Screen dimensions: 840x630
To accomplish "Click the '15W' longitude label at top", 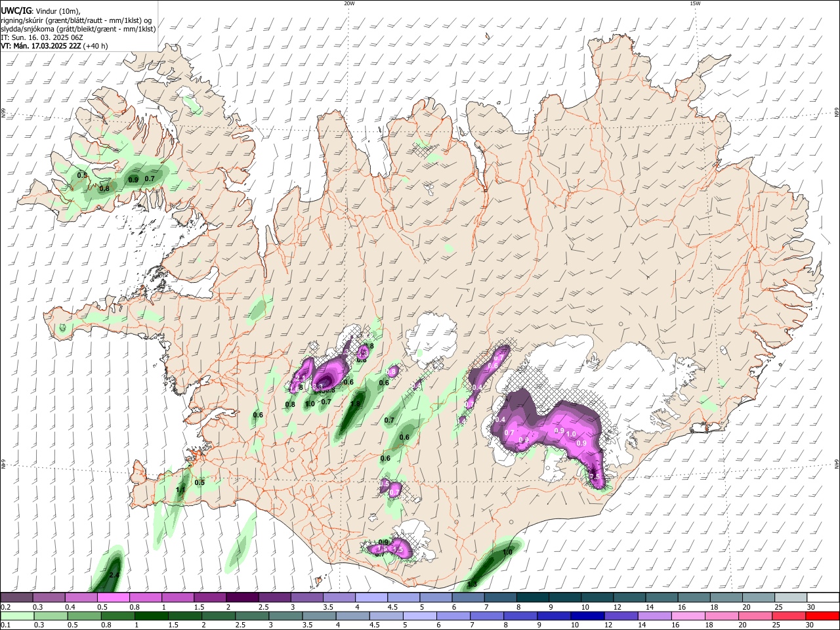I will (695, 3).
